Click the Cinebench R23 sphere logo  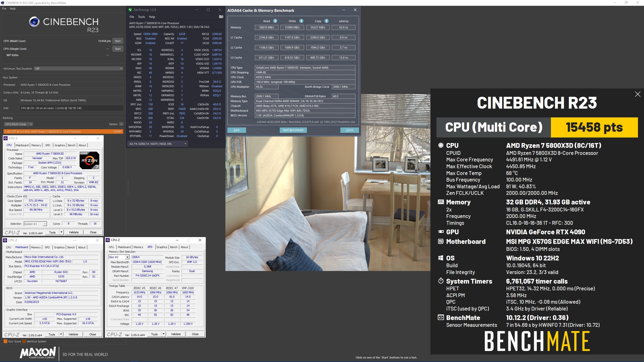coord(34,22)
